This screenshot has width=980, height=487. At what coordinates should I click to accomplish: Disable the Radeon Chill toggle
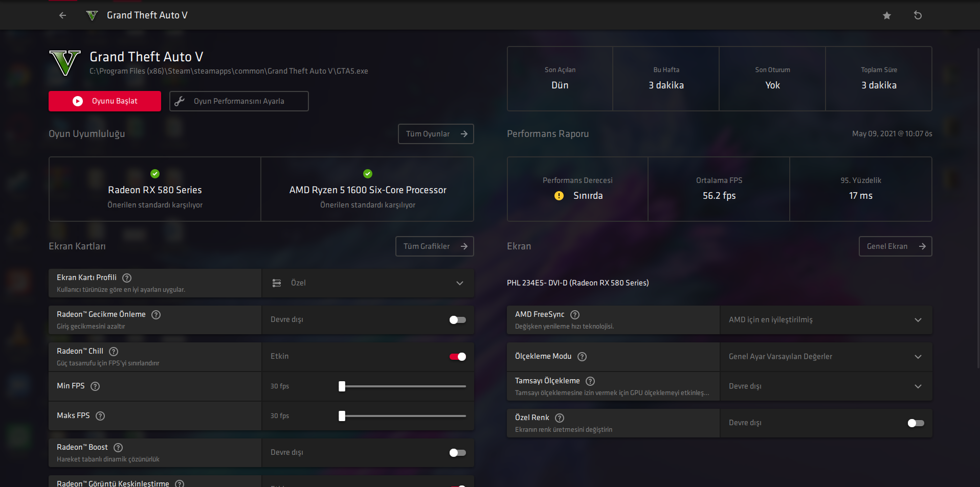point(458,357)
